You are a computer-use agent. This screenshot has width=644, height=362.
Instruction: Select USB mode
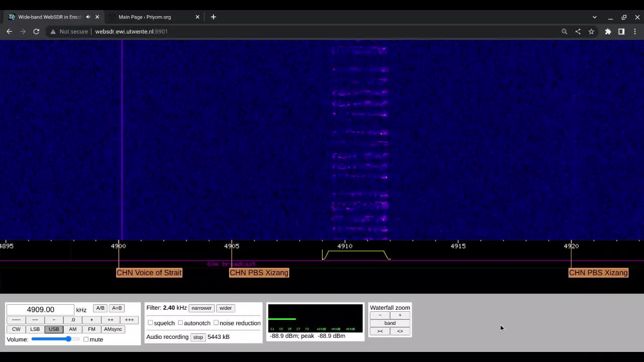[x=54, y=329]
